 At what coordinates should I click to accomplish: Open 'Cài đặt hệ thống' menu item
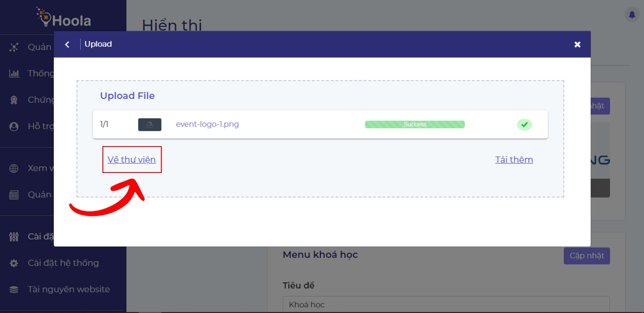click(63, 263)
